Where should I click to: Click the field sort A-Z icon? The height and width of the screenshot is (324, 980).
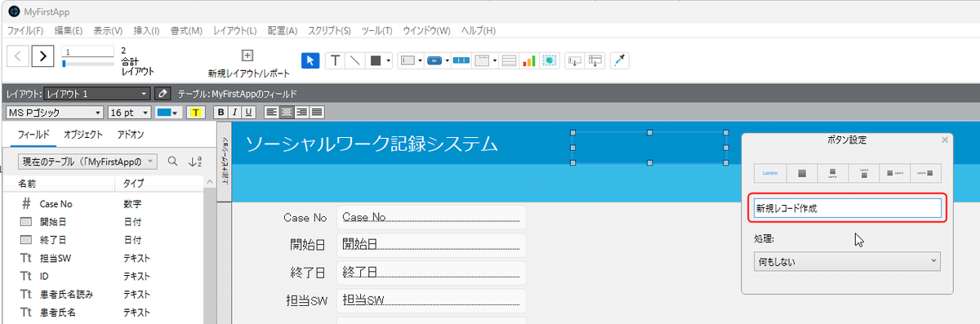click(194, 162)
